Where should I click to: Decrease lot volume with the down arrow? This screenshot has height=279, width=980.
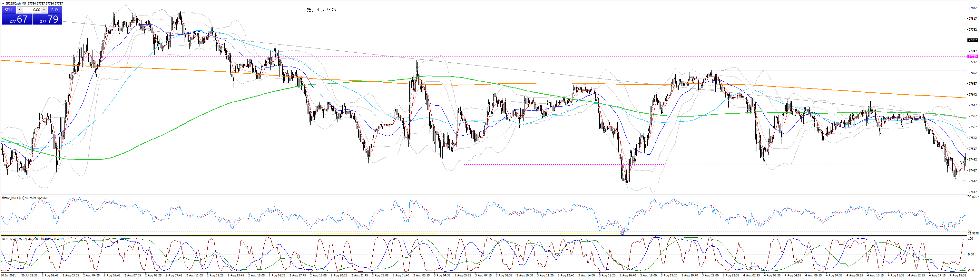(x=20, y=10)
